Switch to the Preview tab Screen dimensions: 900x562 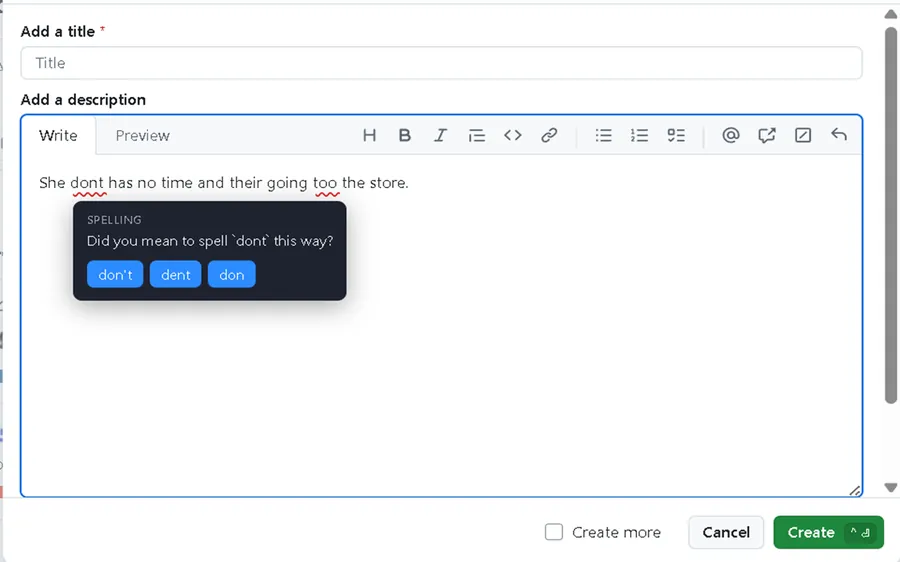tap(142, 135)
